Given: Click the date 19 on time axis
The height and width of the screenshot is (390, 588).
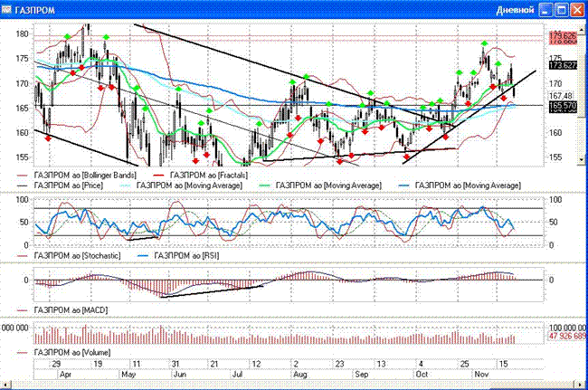Looking at the screenshot, I should [x=98, y=364].
